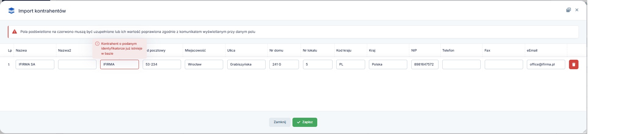This screenshot has height=134, width=644.
Task: Click the Zamknij button
Action: pos(280,122)
